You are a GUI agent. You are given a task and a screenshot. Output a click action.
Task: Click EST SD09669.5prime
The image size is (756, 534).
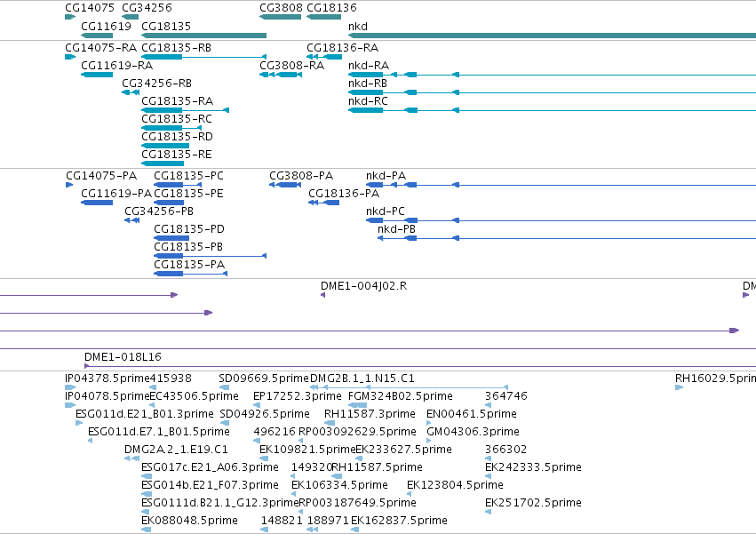263,379
